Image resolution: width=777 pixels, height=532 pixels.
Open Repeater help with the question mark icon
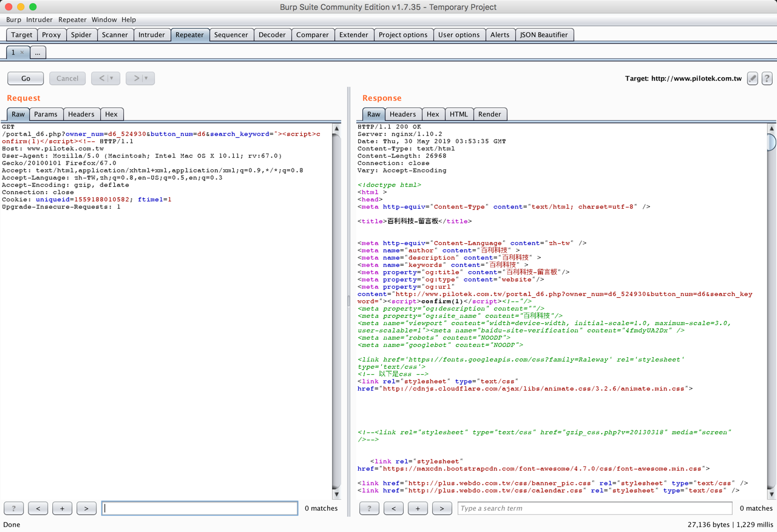[767, 78]
